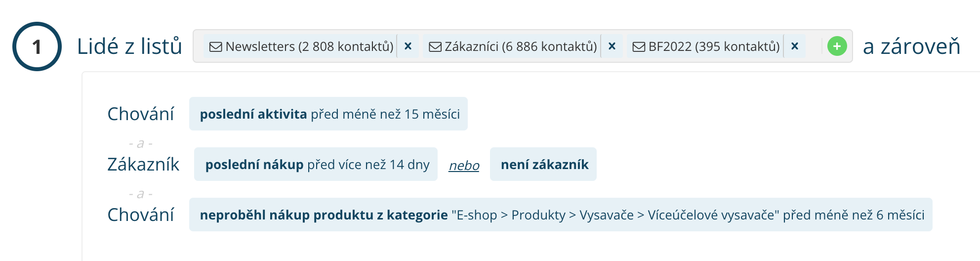The width and height of the screenshot is (980, 261).
Task: Click the BF2022 envelope icon
Action: click(639, 47)
